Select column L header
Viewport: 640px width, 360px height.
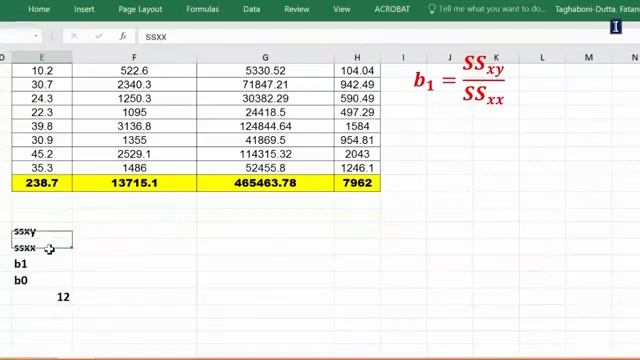pos(542,58)
